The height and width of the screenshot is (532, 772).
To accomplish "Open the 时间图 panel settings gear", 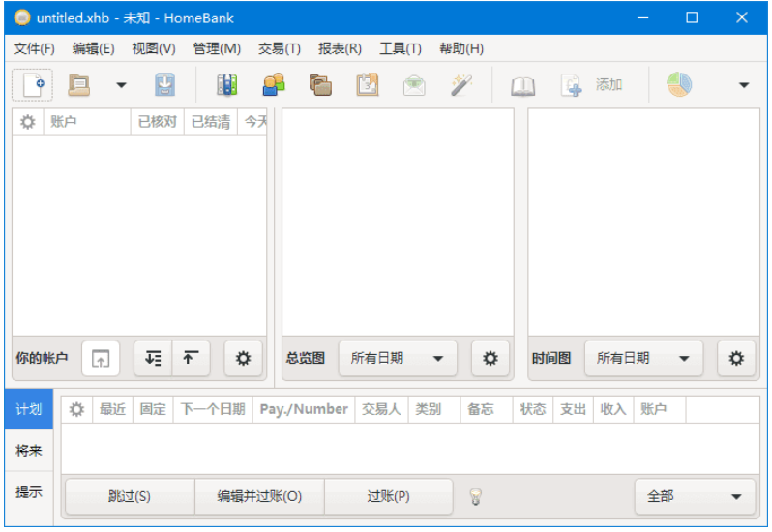I will click(x=736, y=358).
